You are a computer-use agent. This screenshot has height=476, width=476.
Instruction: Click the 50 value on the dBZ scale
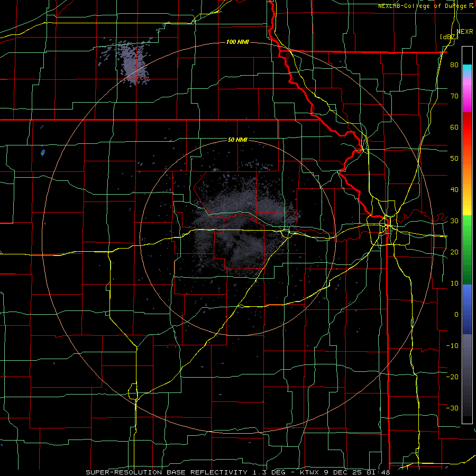pyautogui.click(x=454, y=159)
